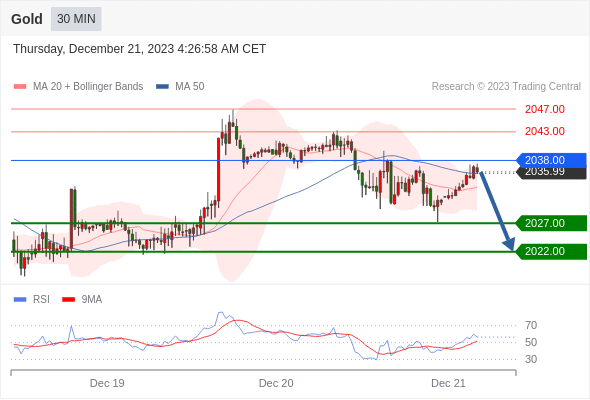Click the 9MA legend label

[x=92, y=300]
